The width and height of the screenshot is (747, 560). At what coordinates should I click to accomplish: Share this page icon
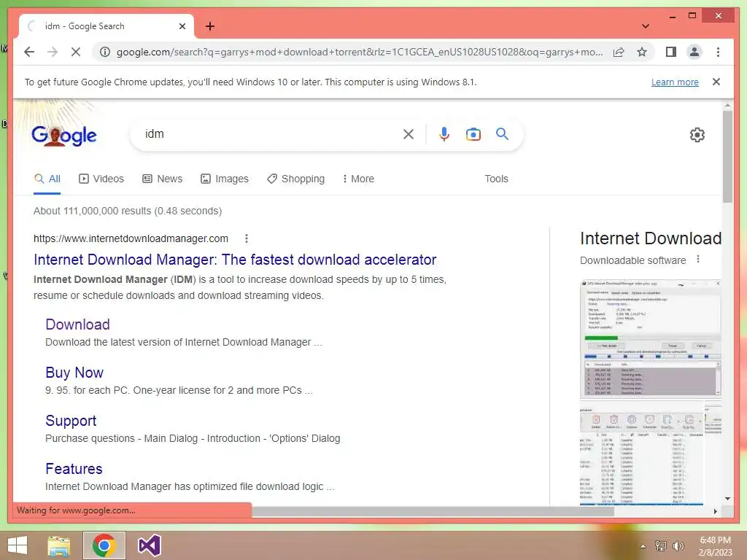click(619, 52)
